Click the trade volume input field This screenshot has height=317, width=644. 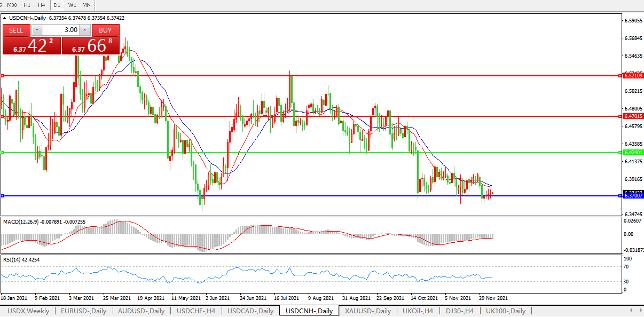tap(60, 30)
